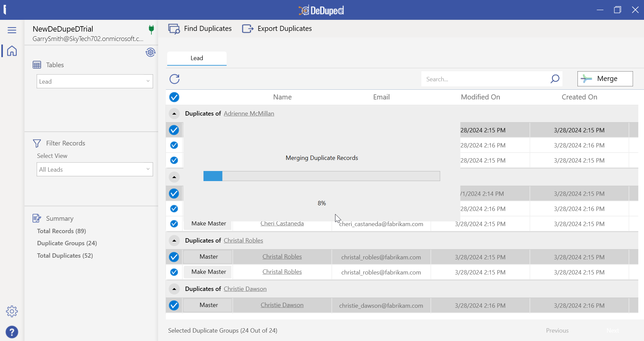Uncheck first Adrienne McMillan master row checkbox

(174, 130)
